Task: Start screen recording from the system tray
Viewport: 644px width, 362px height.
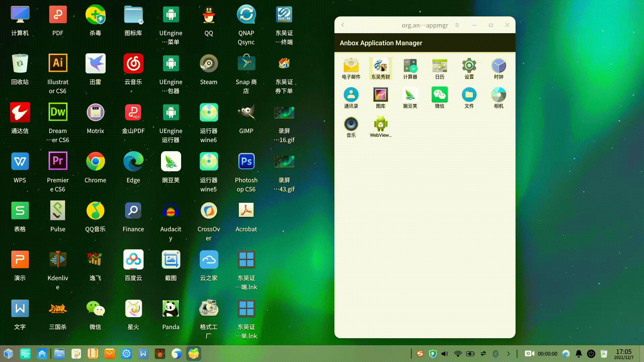Action: click(x=530, y=353)
